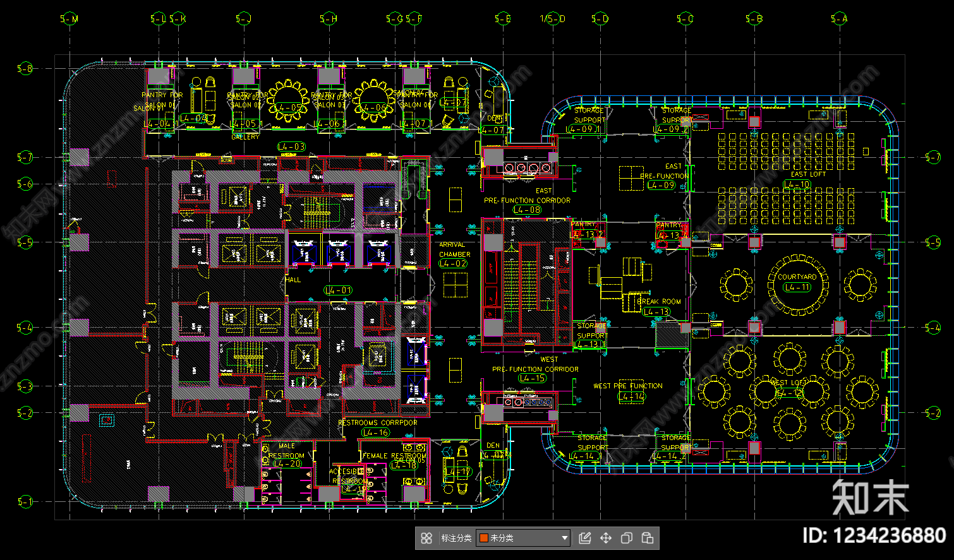Select the COURTYARD label in the round table
This screenshot has height=560, width=954.
797,277
